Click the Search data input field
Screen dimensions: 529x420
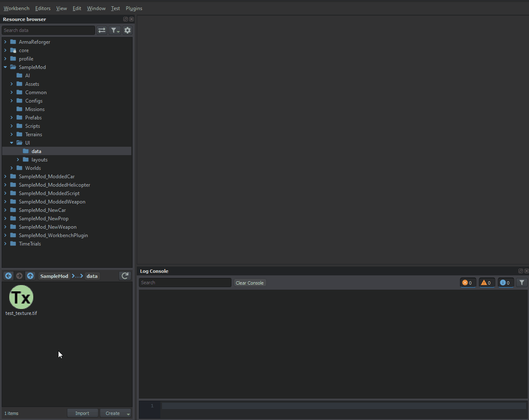[x=48, y=30]
